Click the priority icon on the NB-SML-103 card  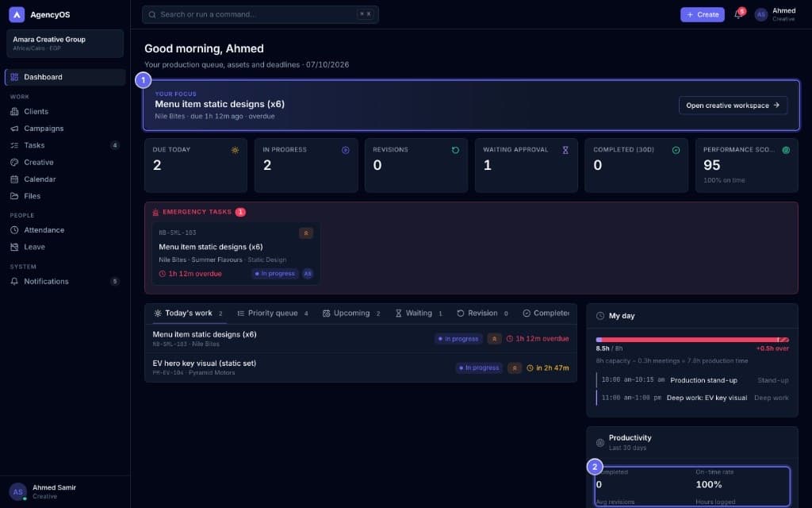click(x=306, y=233)
